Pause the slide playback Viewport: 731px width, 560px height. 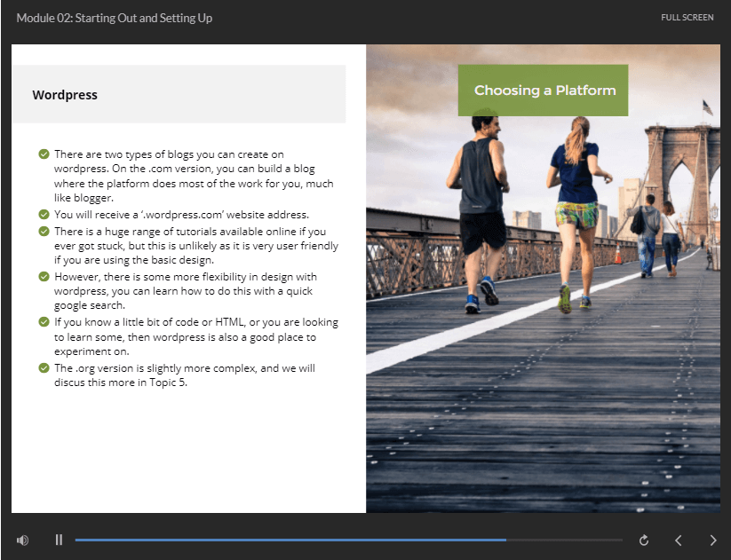59,540
